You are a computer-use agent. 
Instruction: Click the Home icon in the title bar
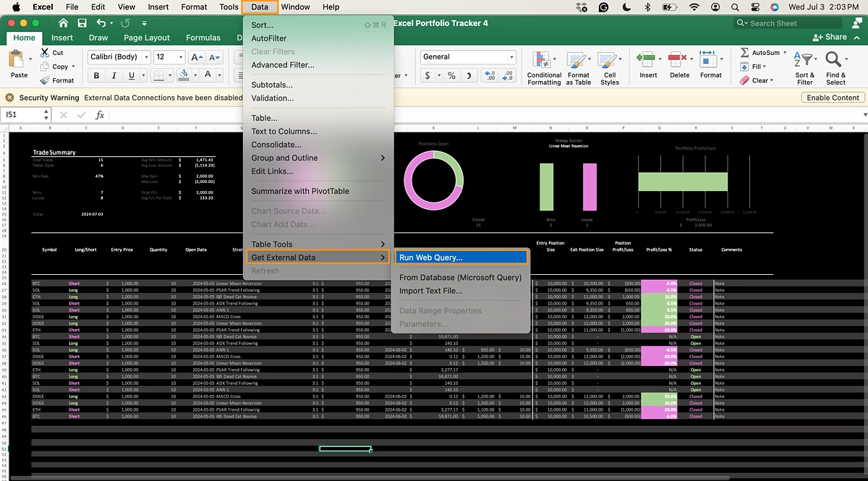pyautogui.click(x=62, y=23)
